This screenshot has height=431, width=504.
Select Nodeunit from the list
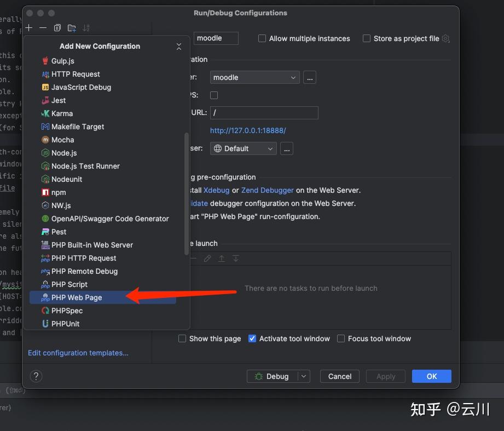[x=103, y=179]
